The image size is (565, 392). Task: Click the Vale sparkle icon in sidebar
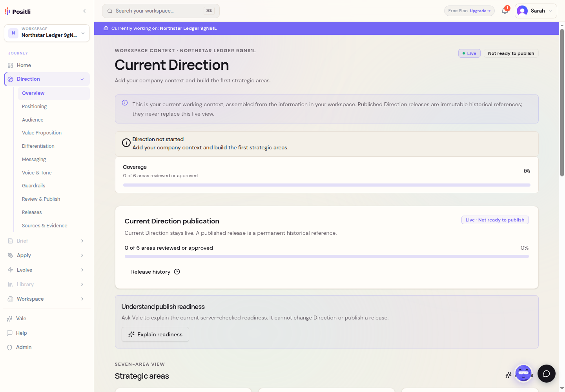[x=9, y=319]
